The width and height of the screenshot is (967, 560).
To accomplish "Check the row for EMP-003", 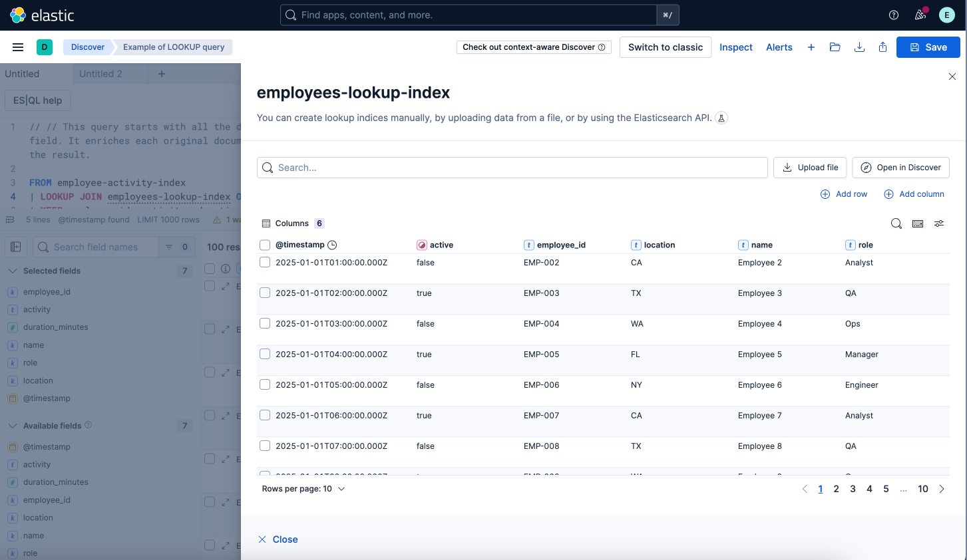I will (x=264, y=293).
